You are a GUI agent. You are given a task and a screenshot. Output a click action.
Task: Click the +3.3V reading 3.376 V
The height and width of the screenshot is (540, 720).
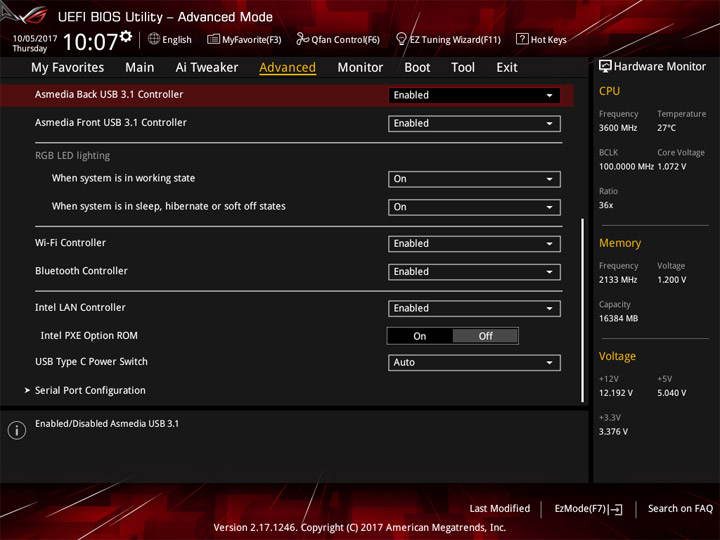pyautogui.click(x=613, y=432)
